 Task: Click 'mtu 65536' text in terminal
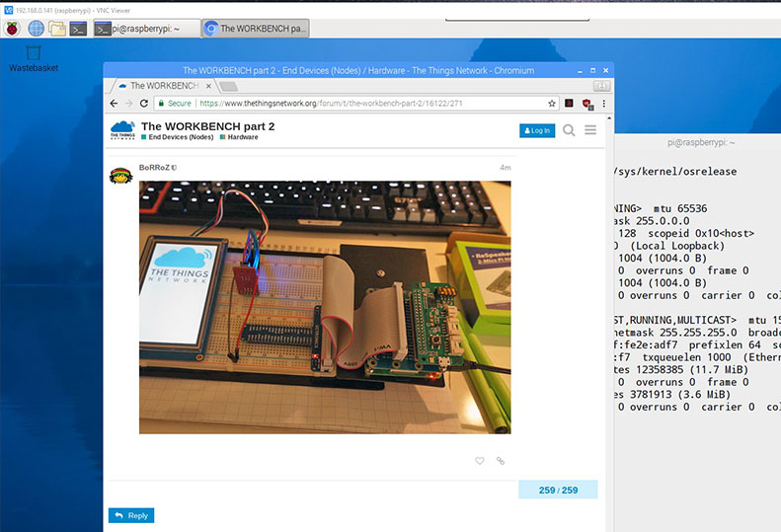point(680,208)
